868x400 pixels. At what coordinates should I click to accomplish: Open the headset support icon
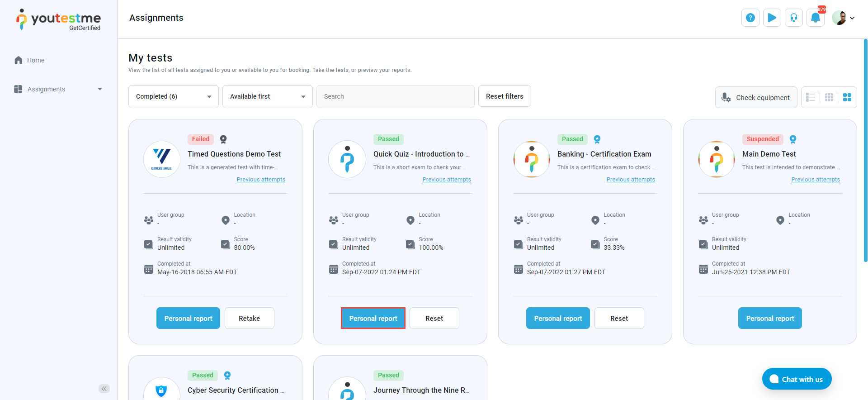(793, 18)
